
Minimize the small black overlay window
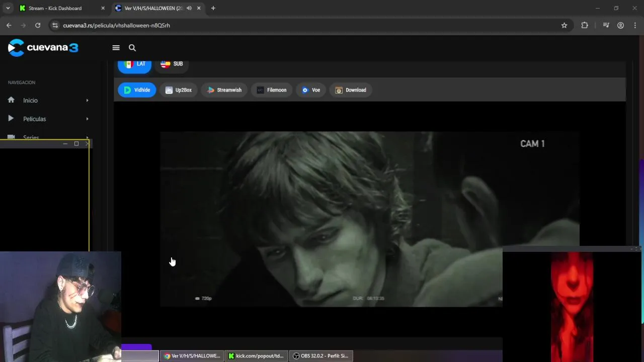coord(65,144)
